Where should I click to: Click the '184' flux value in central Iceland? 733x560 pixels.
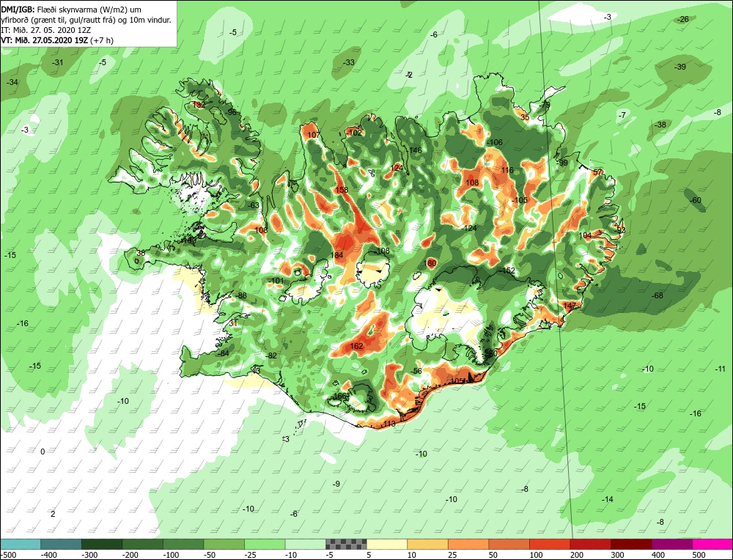(x=336, y=255)
